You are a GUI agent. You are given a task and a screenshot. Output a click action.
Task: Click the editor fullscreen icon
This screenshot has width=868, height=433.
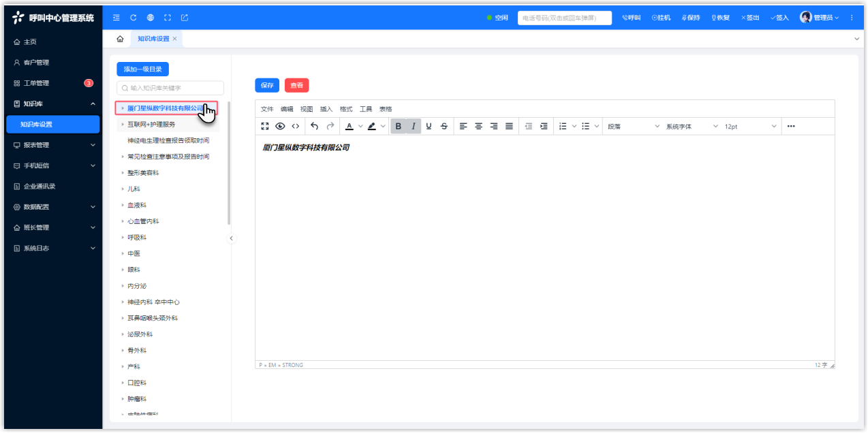[x=265, y=126]
